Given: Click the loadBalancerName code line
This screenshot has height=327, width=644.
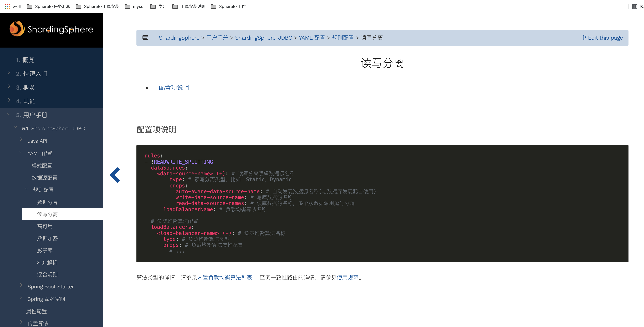Looking at the screenshot, I should (215, 209).
